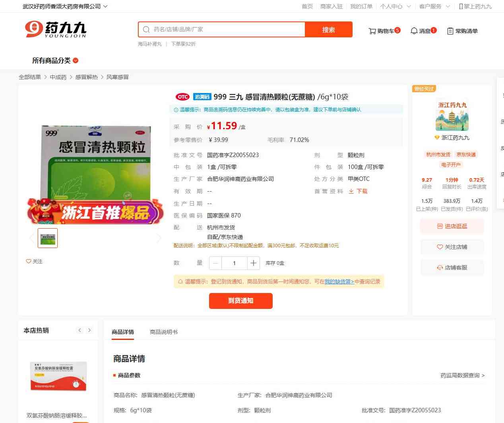The height and width of the screenshot is (423, 504).
Task: Toggle 关注店铺 to follow the store
Action: point(452,247)
